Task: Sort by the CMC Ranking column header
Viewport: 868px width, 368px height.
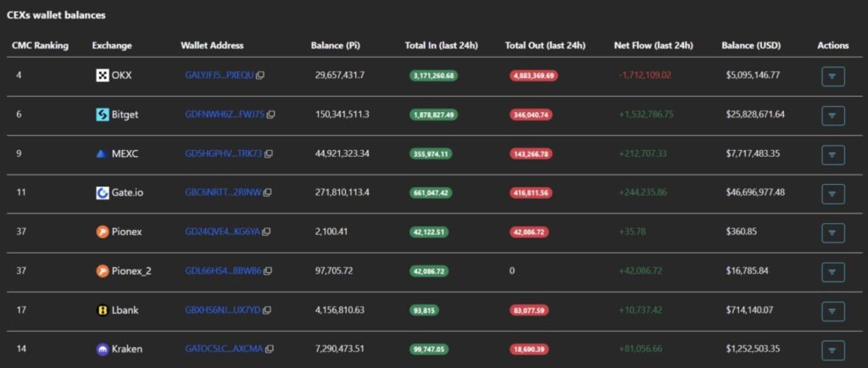Action: [40, 45]
